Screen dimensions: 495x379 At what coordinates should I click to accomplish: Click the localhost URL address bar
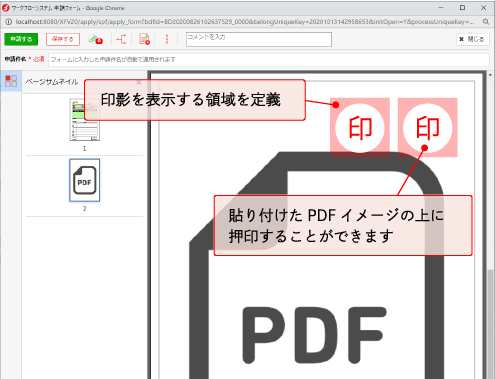coord(245,22)
